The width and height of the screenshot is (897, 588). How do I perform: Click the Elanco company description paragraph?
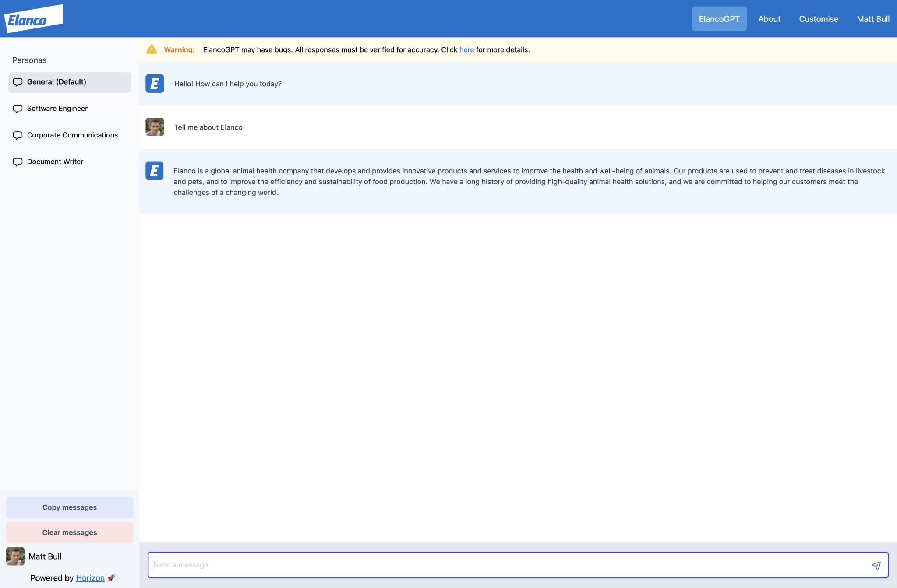tap(529, 182)
